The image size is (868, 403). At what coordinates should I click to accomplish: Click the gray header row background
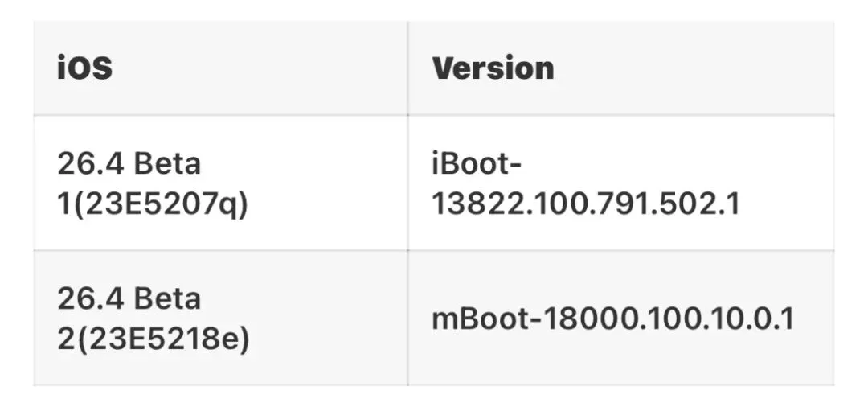pyautogui.click(x=434, y=68)
